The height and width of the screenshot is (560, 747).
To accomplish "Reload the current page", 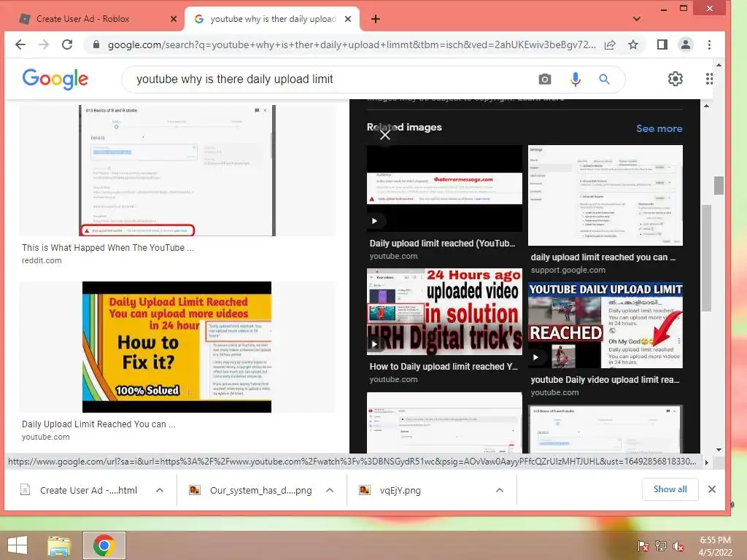I will click(67, 44).
